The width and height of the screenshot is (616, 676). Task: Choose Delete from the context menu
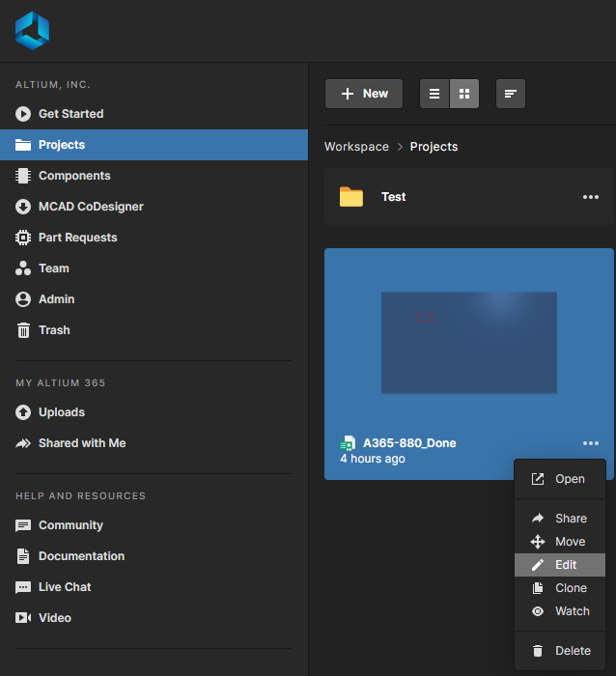(560, 651)
